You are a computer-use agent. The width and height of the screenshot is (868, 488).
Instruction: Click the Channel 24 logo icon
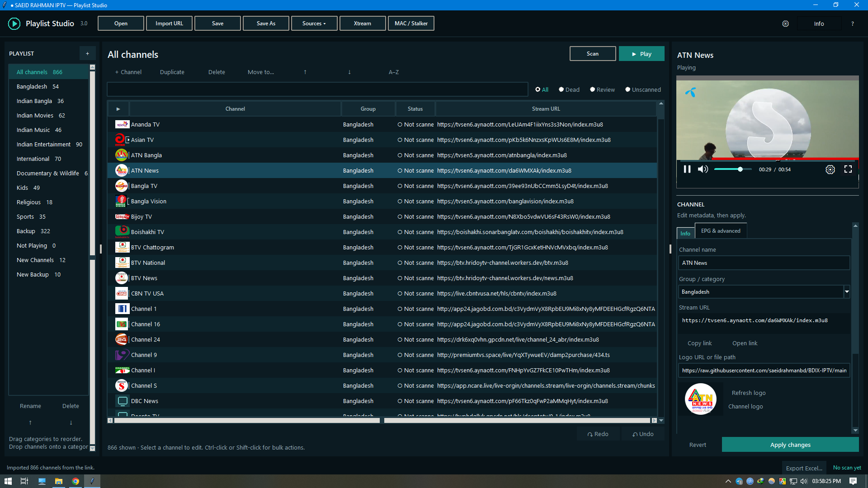coord(122,339)
